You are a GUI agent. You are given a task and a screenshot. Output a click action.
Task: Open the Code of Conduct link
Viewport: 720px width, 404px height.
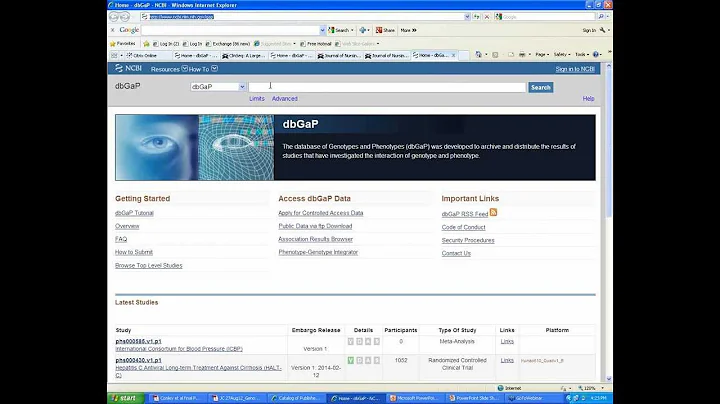(x=463, y=227)
